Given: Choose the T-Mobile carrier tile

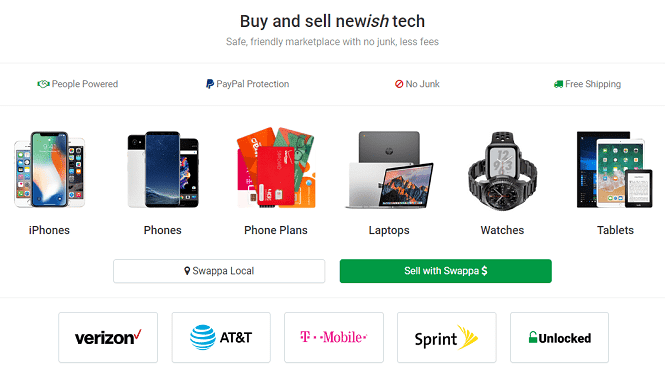Looking at the screenshot, I should click(x=334, y=338).
